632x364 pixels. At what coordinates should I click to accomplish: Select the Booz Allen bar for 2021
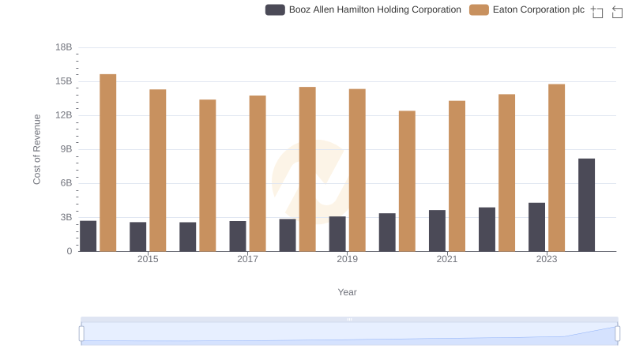coord(438,231)
